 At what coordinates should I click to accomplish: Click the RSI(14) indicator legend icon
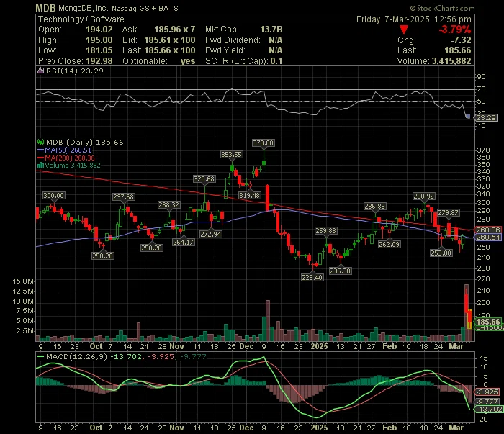pos(40,71)
